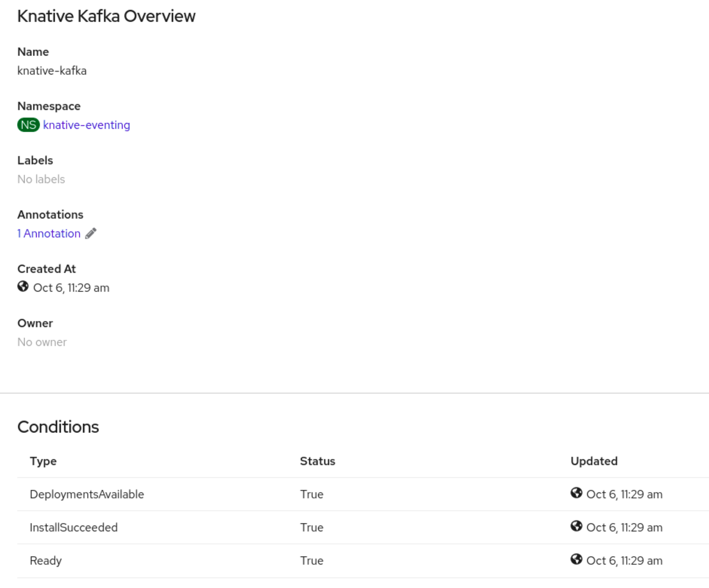Click the Updated column header
The height and width of the screenshot is (588, 709).
click(x=594, y=461)
